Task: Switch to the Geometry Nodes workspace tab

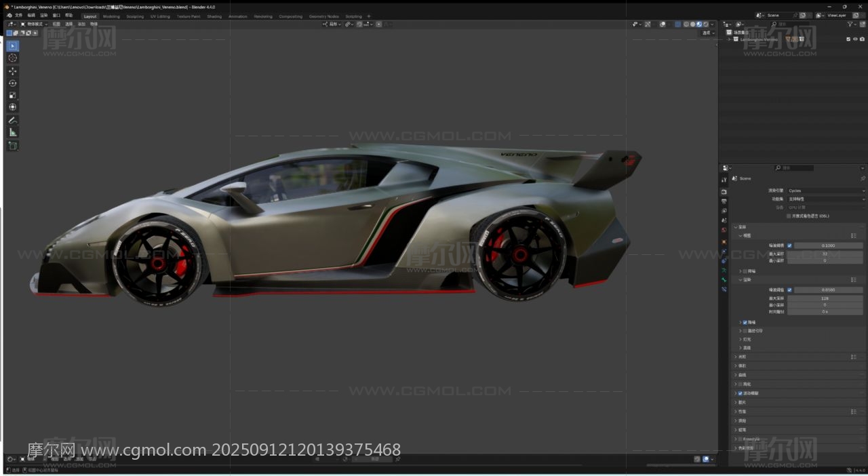Action: [323, 16]
